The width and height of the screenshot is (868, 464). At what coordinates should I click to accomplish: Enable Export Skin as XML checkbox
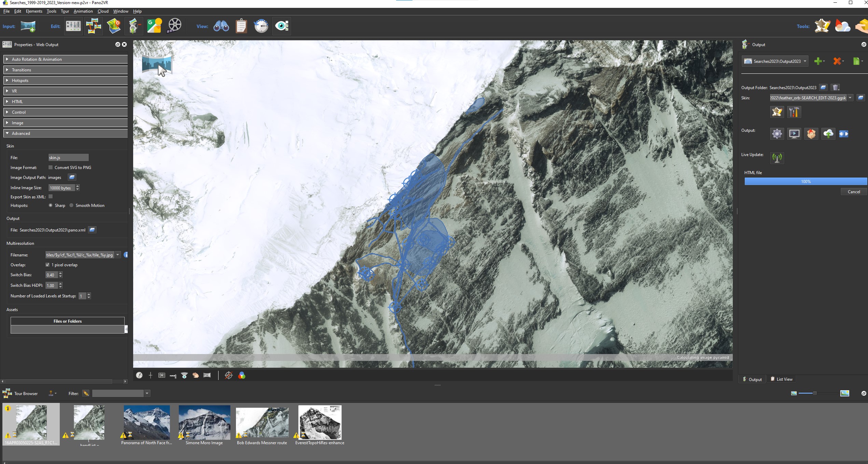[51, 196]
